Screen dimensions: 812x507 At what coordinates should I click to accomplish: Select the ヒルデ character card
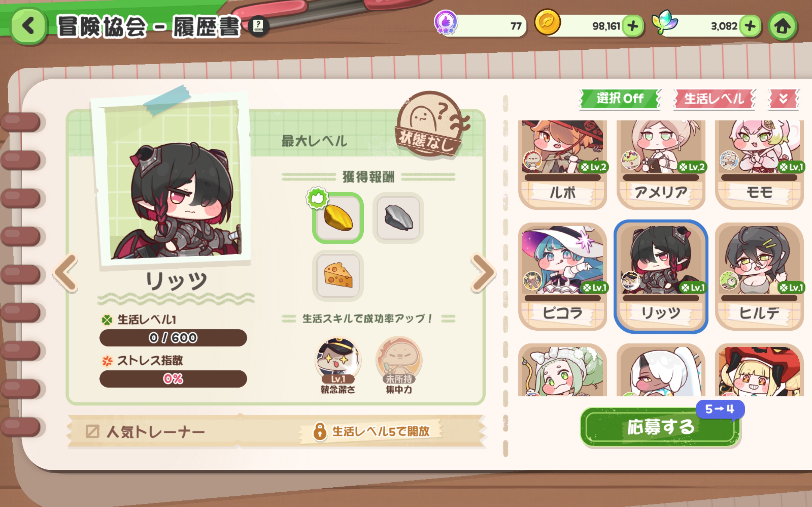tap(759, 277)
